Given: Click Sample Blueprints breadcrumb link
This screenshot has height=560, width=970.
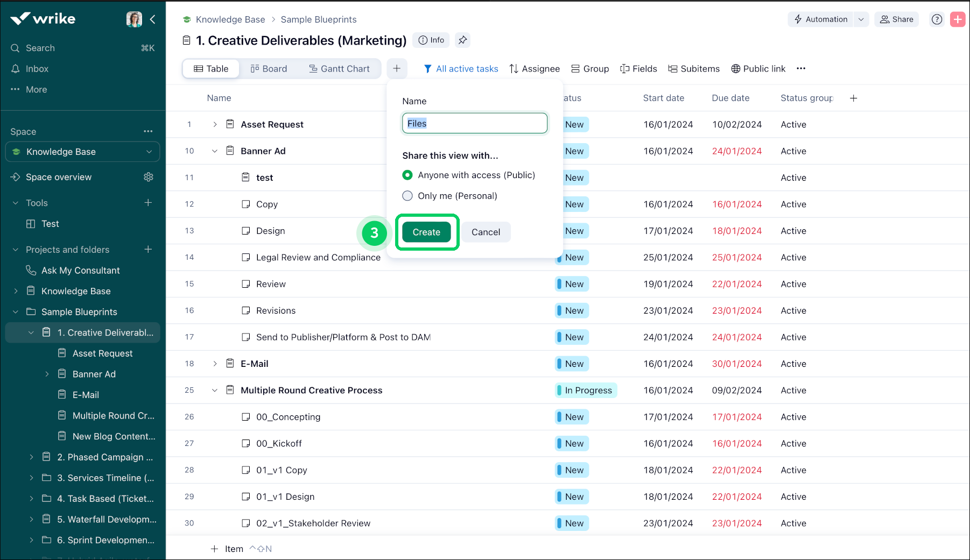Looking at the screenshot, I should 319,19.
